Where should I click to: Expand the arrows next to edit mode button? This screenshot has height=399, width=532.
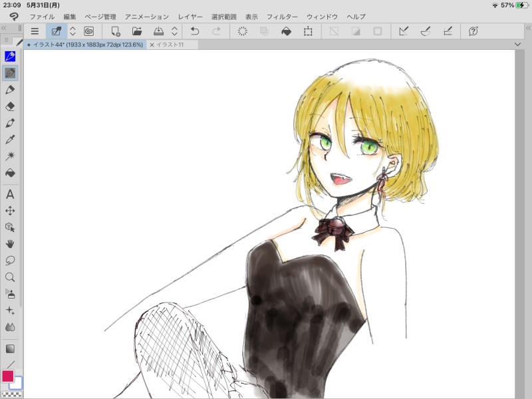tap(72, 31)
